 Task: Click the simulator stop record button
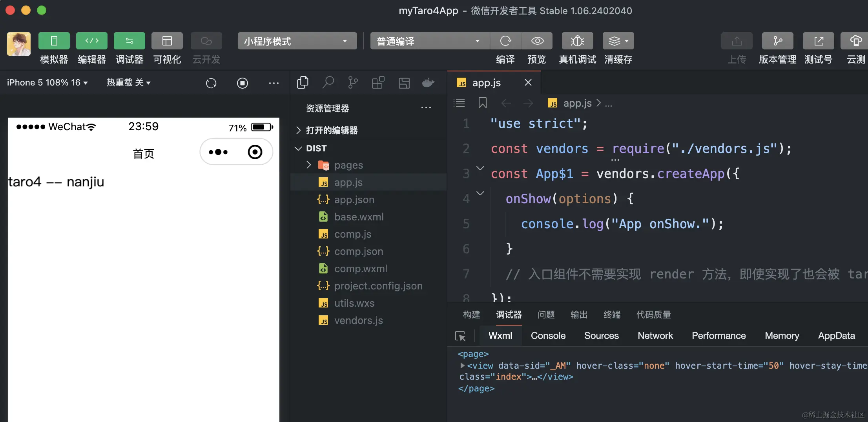(x=243, y=83)
